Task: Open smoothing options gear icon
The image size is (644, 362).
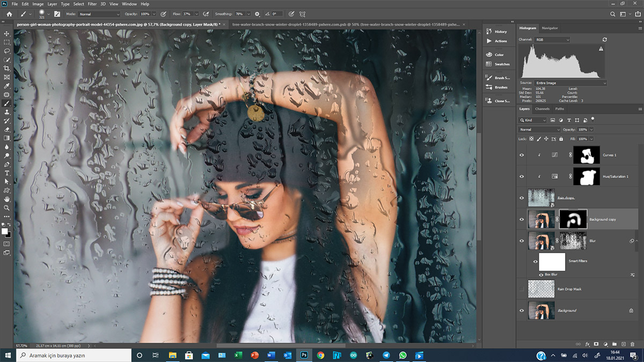Action: tap(257, 14)
